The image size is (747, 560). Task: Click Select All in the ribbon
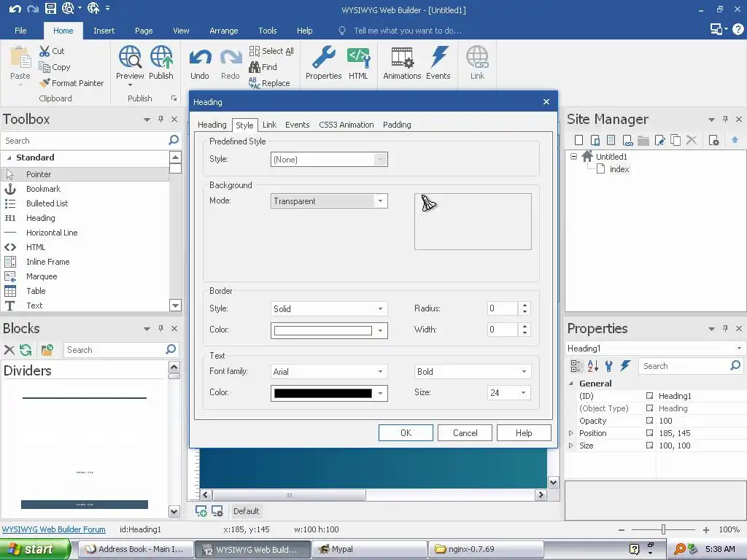click(x=271, y=51)
